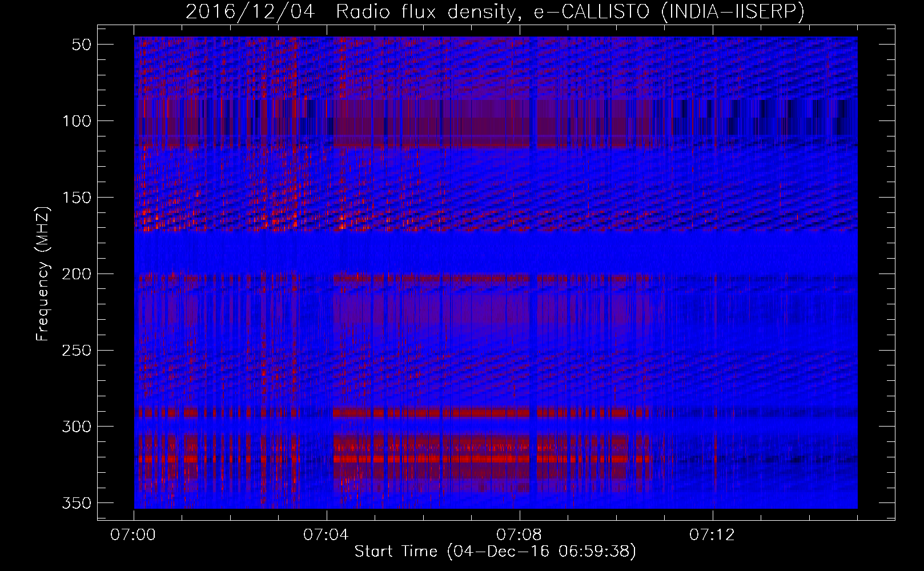Click the '250' frequency tick label
The image size is (924, 571).
tap(77, 350)
